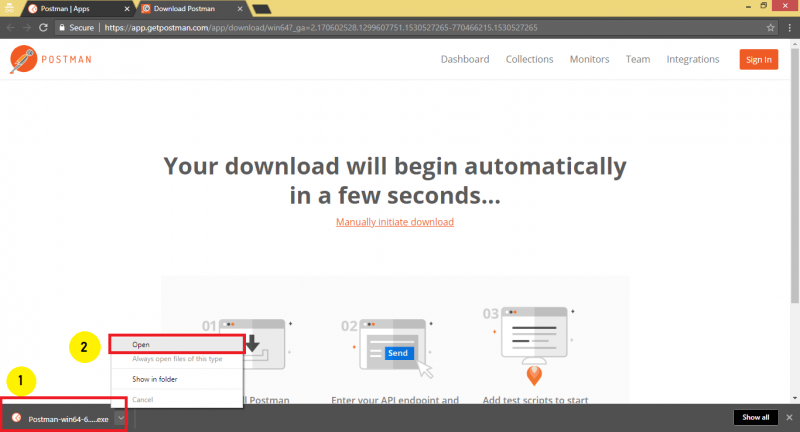Viewport: 800px width, 432px height.
Task: Reload the page with the refresh icon
Action: pos(44,28)
